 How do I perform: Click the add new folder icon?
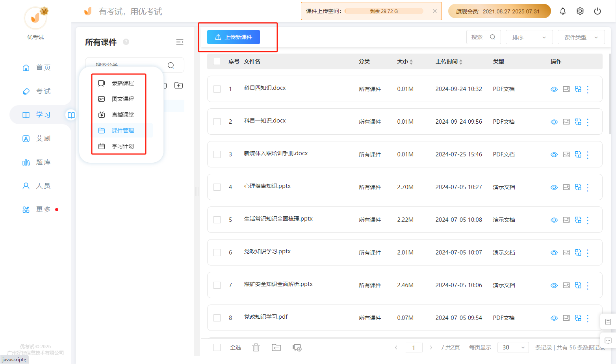click(x=179, y=85)
